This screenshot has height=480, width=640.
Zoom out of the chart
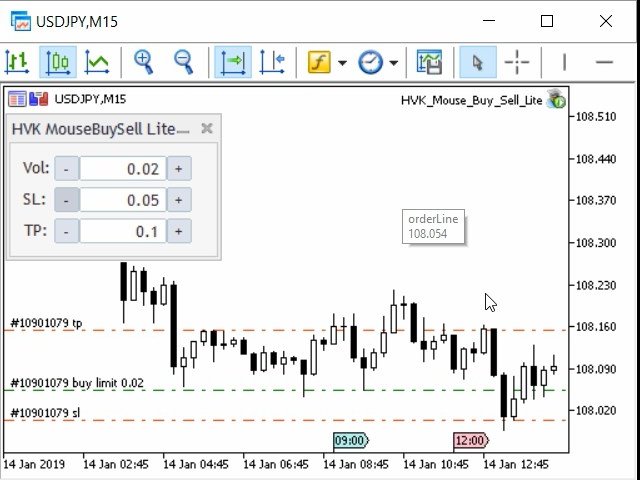[x=183, y=62]
